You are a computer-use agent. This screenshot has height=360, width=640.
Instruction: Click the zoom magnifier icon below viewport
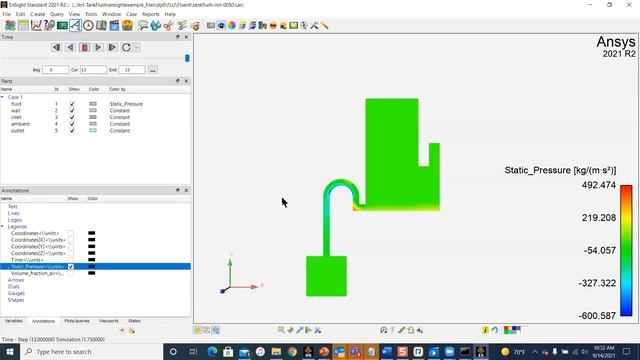pos(281,330)
